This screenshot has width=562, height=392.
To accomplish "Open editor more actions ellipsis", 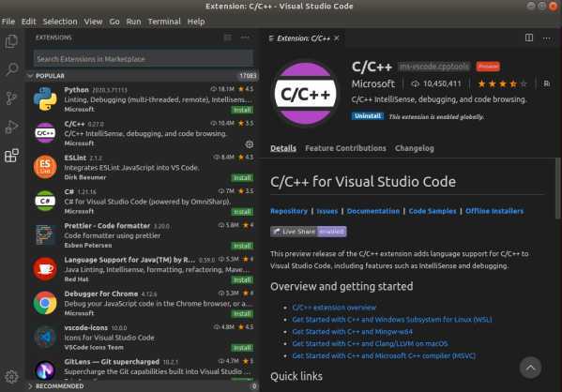I will 547,38.
